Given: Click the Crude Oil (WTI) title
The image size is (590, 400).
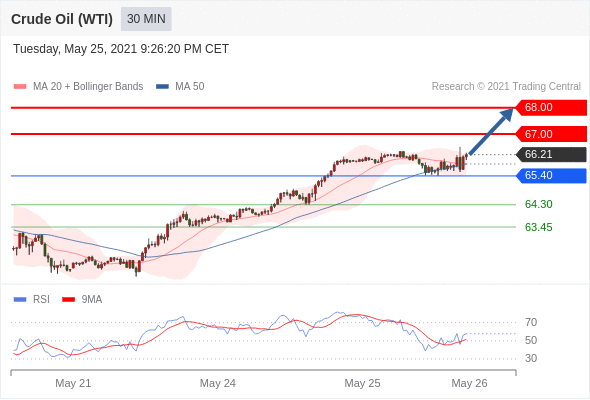Looking at the screenshot, I should coord(62,19).
